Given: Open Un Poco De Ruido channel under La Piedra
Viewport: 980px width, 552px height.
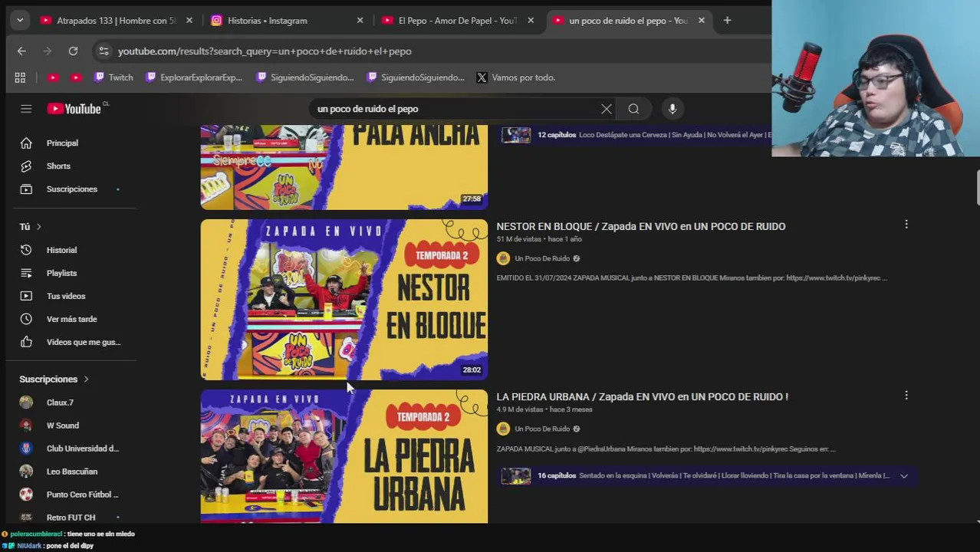Looking at the screenshot, I should click(542, 429).
